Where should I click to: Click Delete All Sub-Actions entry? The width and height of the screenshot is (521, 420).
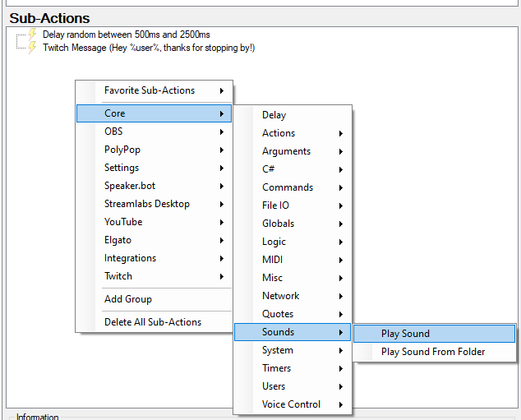pos(154,322)
